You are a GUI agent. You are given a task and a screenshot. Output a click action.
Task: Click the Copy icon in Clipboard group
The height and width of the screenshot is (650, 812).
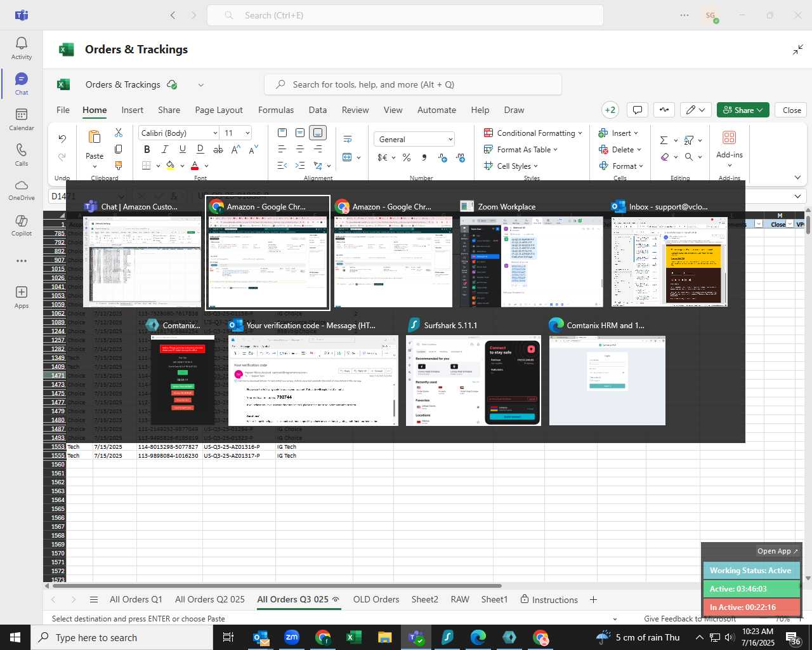pyautogui.click(x=119, y=149)
